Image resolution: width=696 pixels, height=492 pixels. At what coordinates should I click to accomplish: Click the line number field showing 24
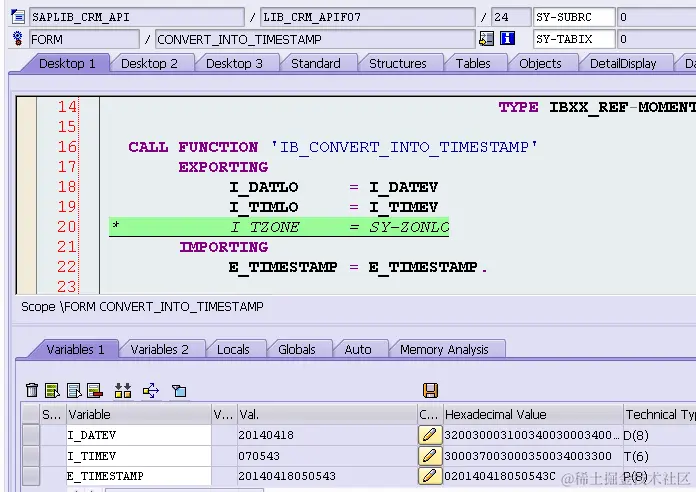coord(510,17)
